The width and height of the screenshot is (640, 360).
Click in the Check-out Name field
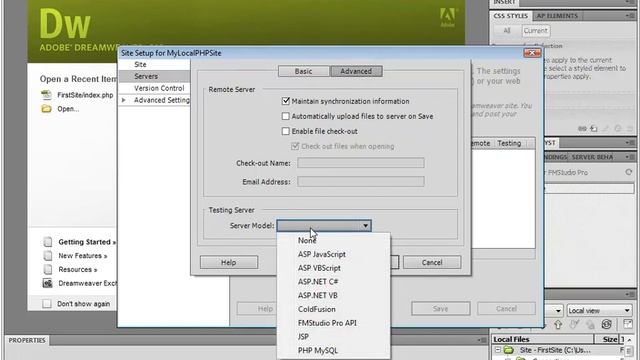tap(361, 163)
